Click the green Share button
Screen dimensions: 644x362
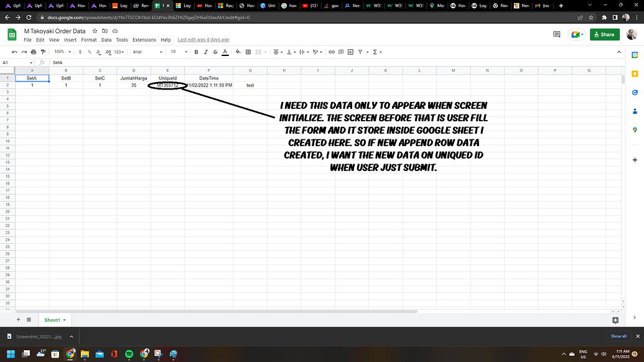[604, 34]
